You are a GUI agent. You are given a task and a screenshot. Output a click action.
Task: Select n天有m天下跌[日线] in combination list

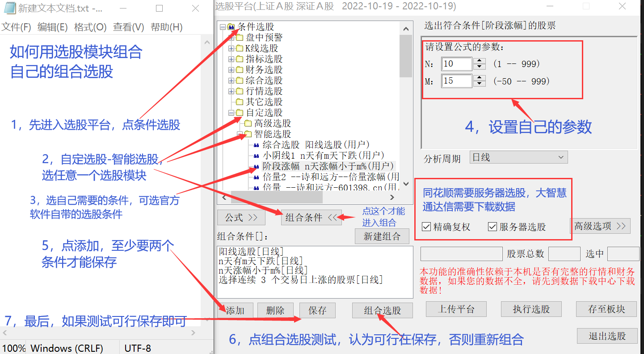coord(261,261)
